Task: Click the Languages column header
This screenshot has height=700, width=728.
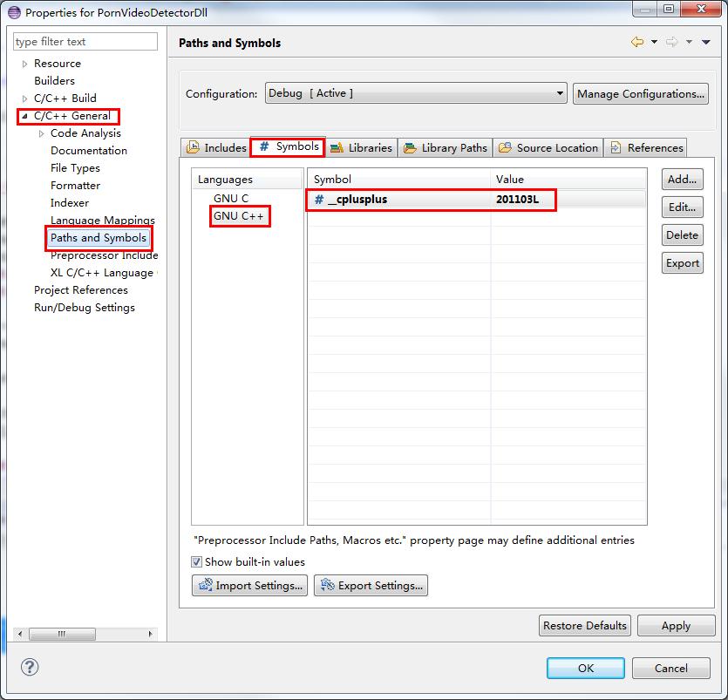Action: point(247,180)
